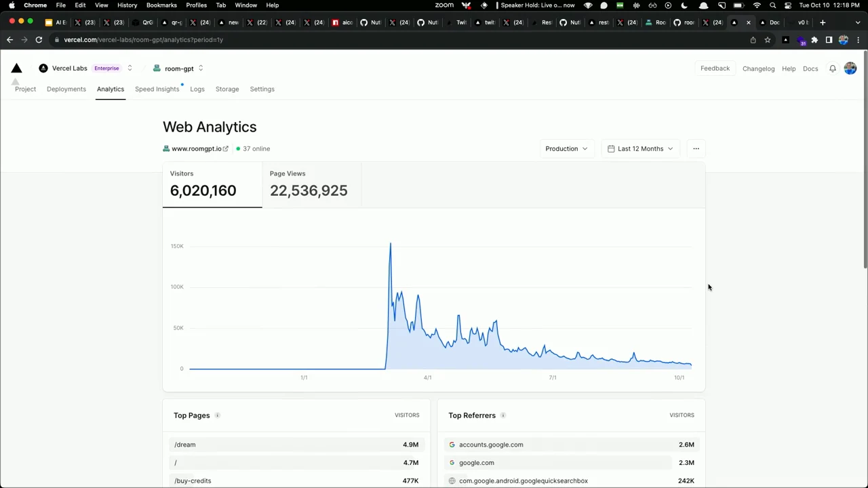The width and height of the screenshot is (868, 488).
Task: Open the Docs link
Action: coord(810,68)
